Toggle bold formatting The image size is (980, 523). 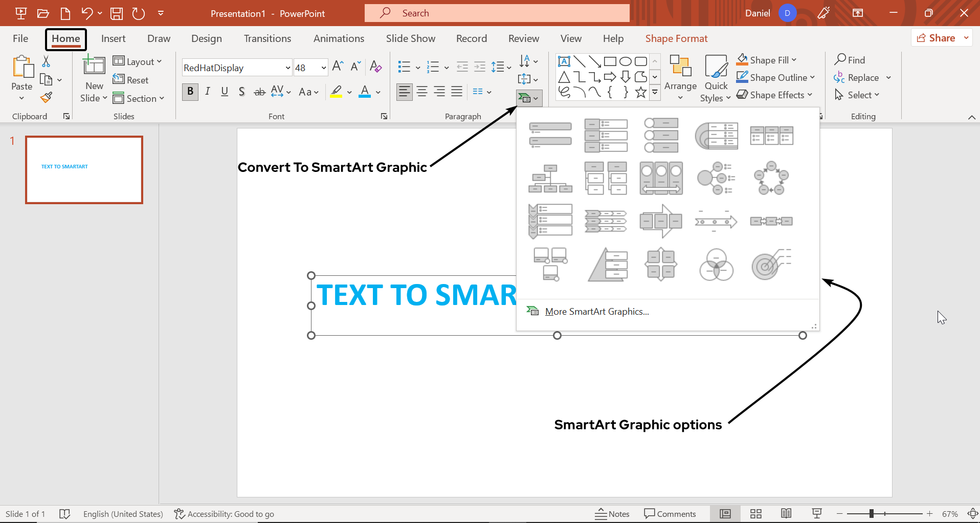point(190,92)
